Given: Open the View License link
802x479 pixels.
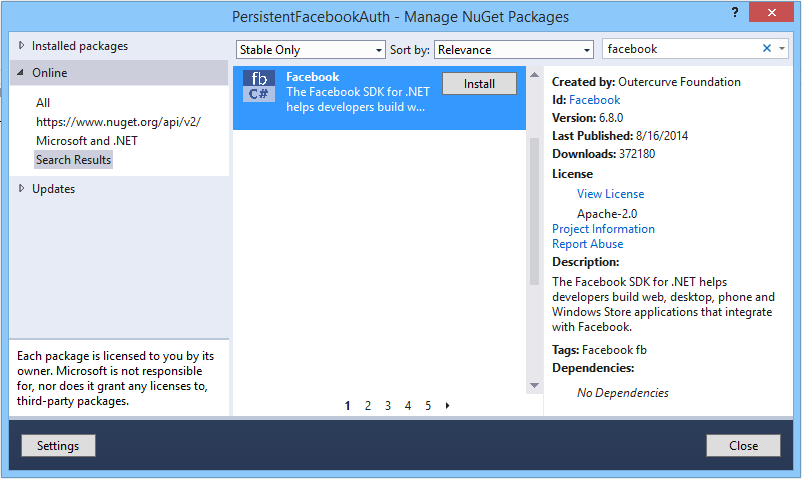Looking at the screenshot, I should (x=611, y=194).
